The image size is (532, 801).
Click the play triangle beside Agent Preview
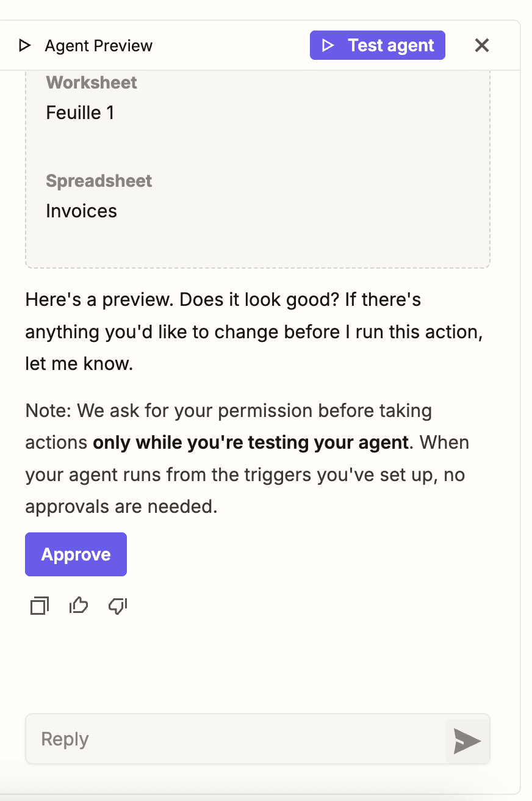[24, 46]
